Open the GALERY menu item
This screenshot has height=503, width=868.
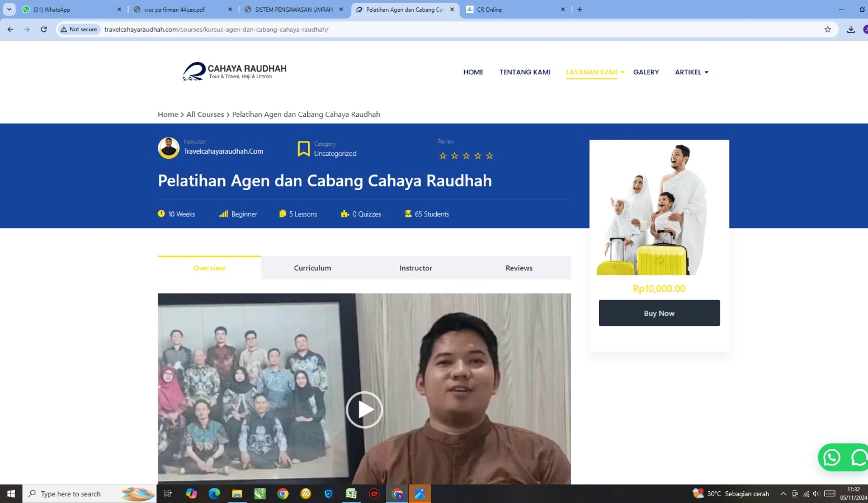pos(646,72)
